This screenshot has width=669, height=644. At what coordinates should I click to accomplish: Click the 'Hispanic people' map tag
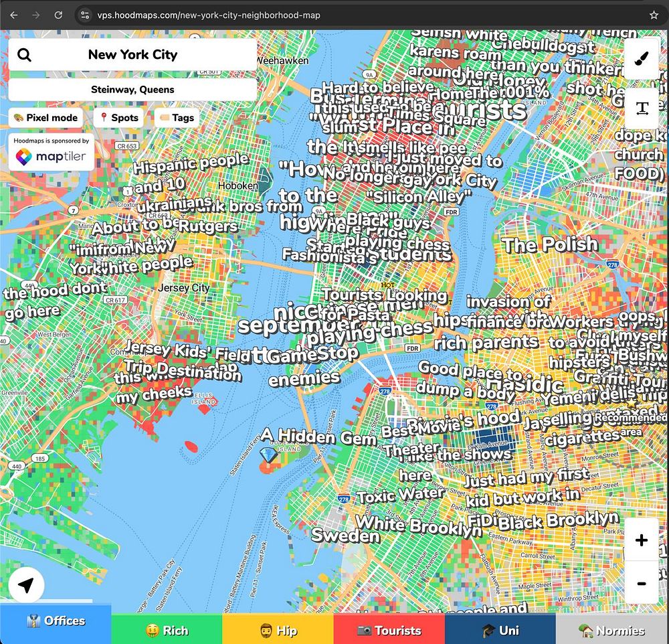coord(191,163)
